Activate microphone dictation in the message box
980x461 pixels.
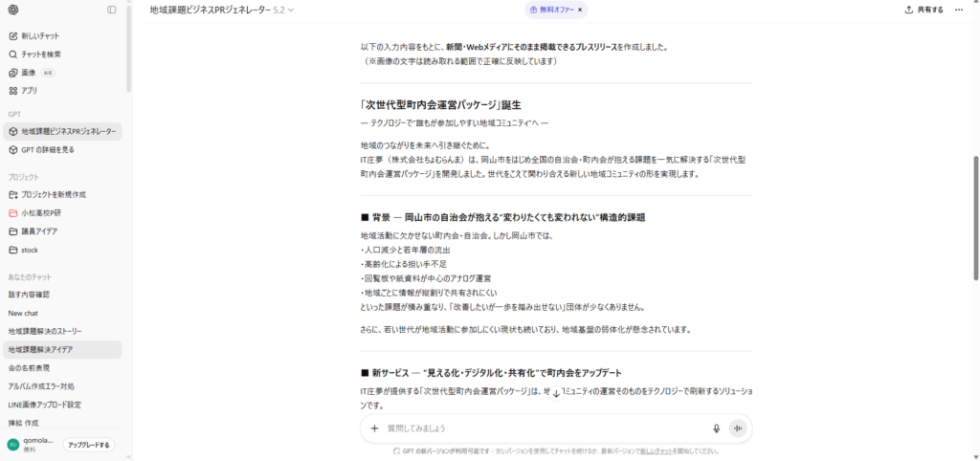(x=716, y=428)
